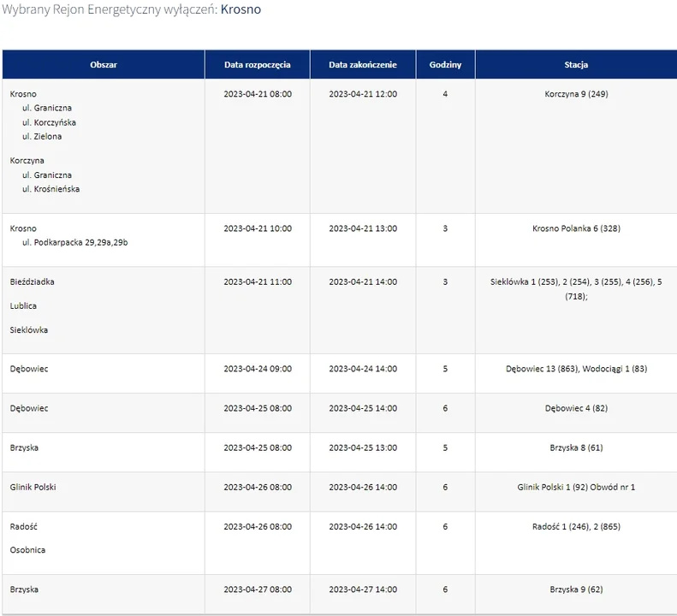
Task: Click the Data zakończenie column header
Action: (x=363, y=65)
